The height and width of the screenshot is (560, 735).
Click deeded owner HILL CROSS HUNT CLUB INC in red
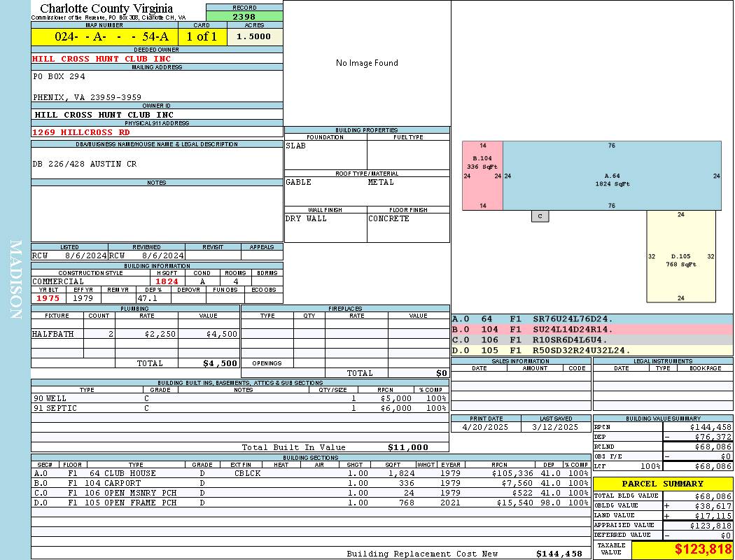(101, 59)
